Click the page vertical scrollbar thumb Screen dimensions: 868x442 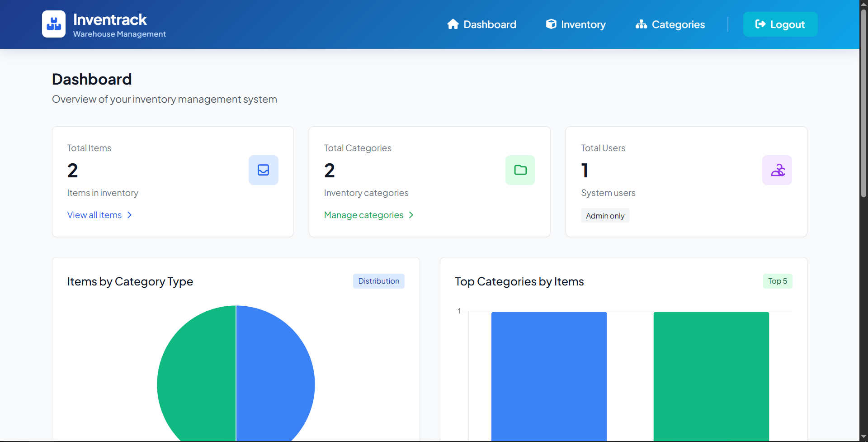(863, 103)
